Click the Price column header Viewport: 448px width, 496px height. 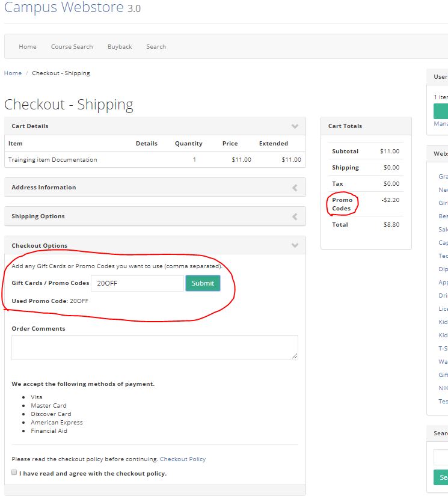coord(230,143)
